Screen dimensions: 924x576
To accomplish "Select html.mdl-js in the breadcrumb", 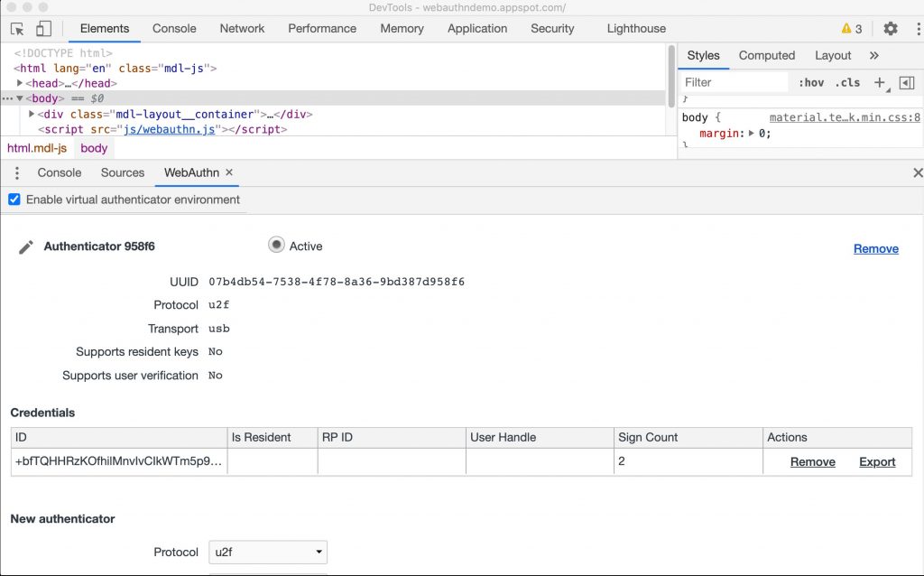I will click(x=37, y=148).
